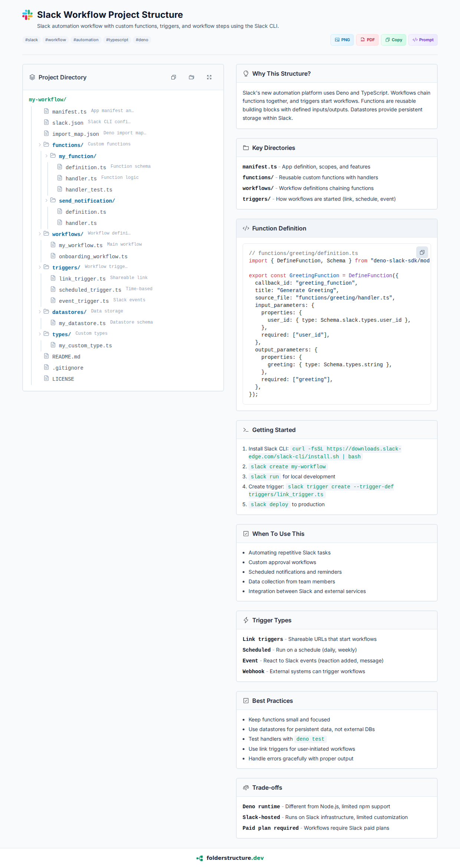Click the folder icon next to datastores/
The width and height of the screenshot is (460, 868).
(x=46, y=311)
